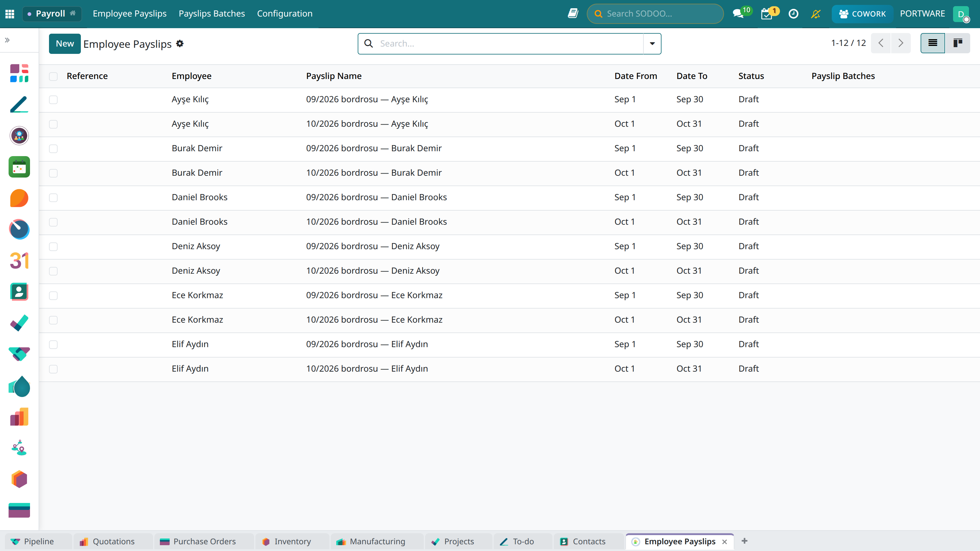The width and height of the screenshot is (980, 551).
Task: Open the knowledge book icon in top bar
Action: pyautogui.click(x=573, y=14)
